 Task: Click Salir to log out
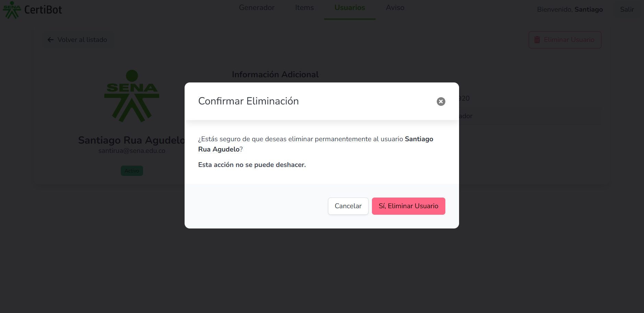click(627, 10)
